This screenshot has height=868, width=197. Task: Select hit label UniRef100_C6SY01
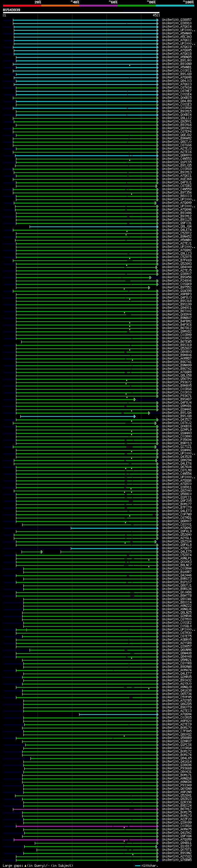pos(177,525)
